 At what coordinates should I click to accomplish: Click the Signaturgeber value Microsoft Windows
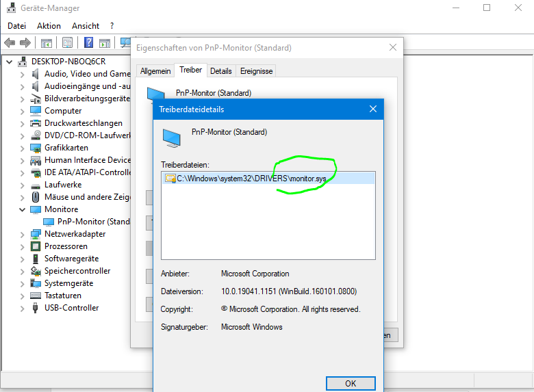click(x=252, y=327)
